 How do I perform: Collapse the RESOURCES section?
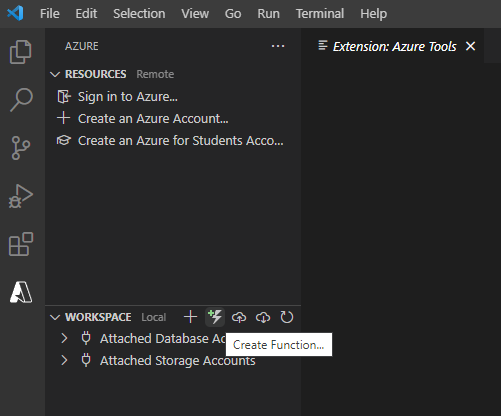(x=55, y=74)
